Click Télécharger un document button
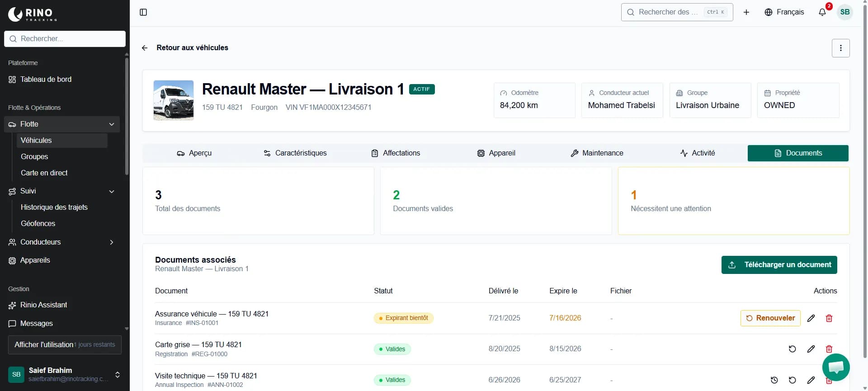 coord(779,265)
